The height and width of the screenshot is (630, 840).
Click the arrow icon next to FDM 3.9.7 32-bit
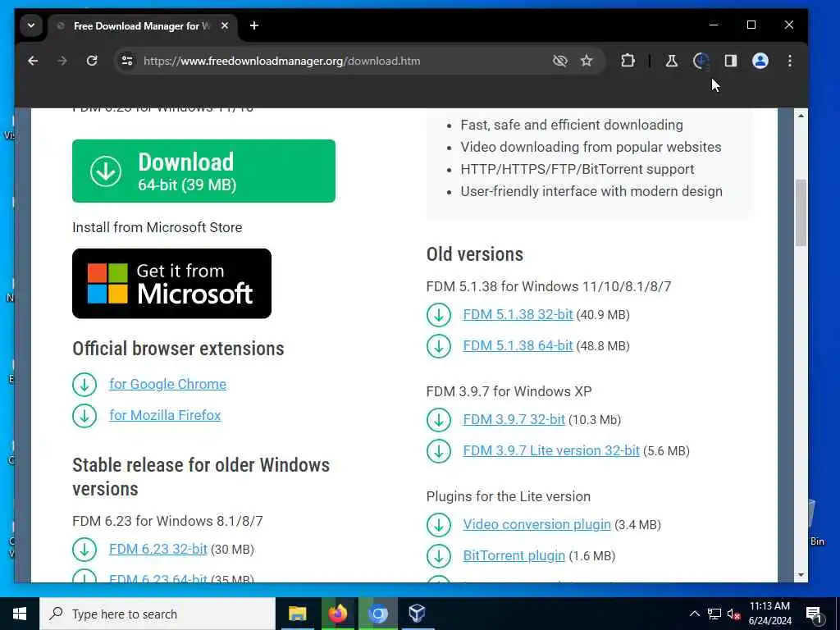(439, 419)
